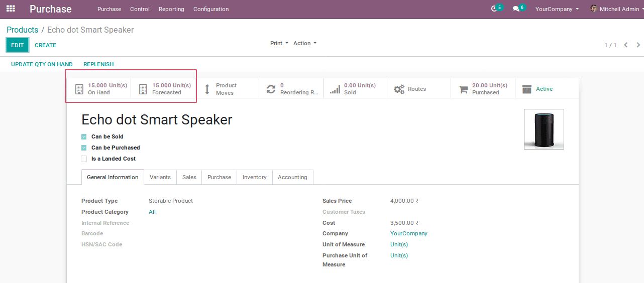
Task: Click the Storable Product type value
Action: pyautogui.click(x=171, y=201)
